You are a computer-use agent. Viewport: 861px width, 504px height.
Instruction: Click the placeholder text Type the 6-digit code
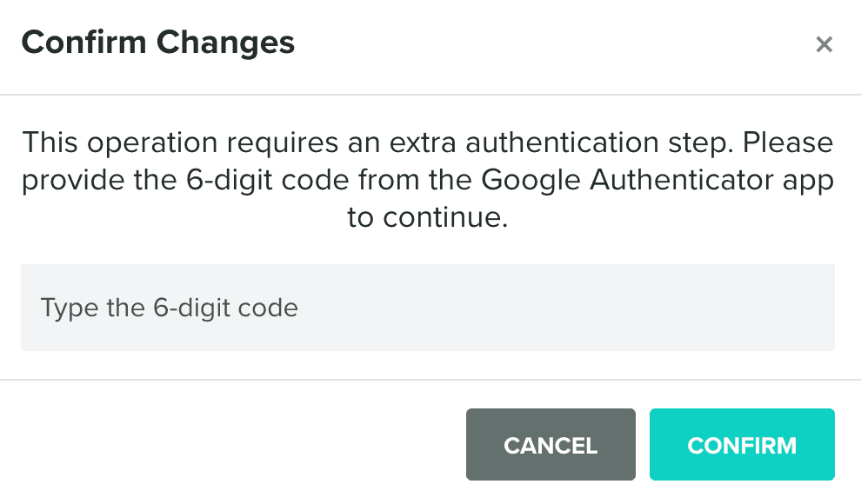(170, 308)
